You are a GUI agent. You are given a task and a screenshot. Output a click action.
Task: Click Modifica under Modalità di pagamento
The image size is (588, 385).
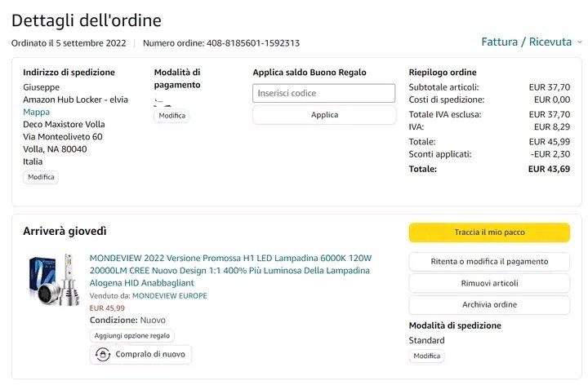pyautogui.click(x=171, y=116)
